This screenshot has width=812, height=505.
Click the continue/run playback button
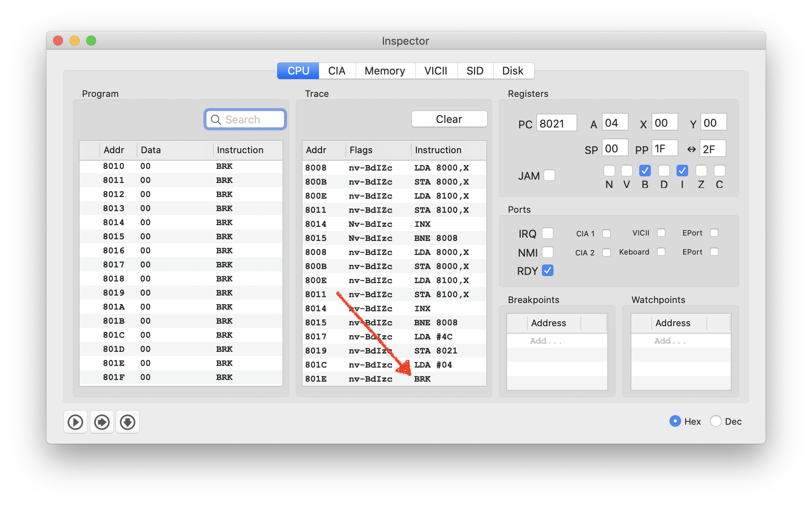(75, 422)
